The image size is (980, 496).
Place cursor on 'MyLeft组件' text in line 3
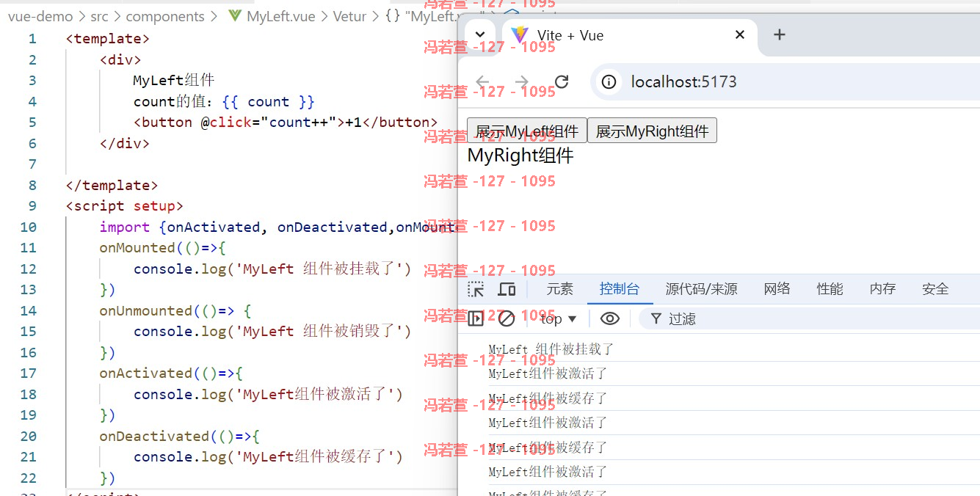(x=174, y=80)
